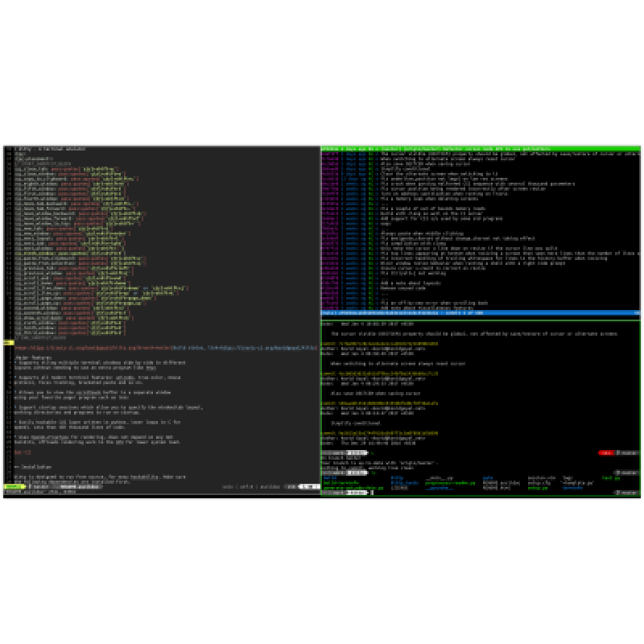Click the red exit-status segment in shell prompt
This screenshot has width=644, height=644.
point(604,453)
